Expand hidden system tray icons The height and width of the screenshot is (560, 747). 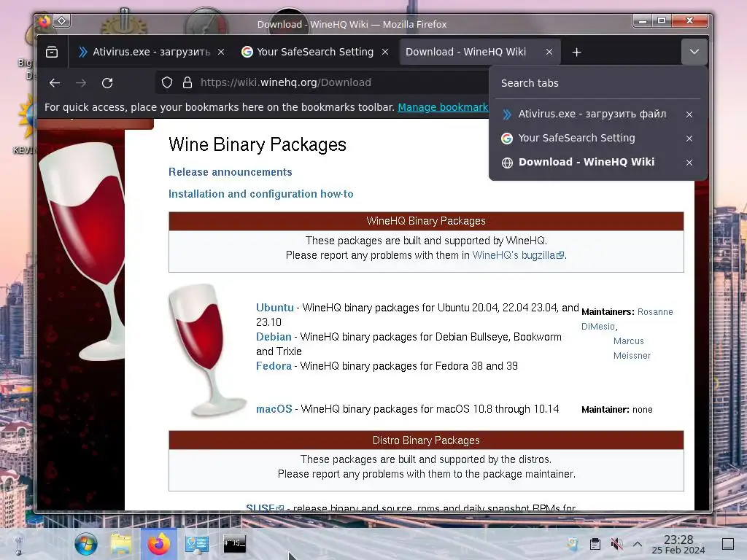(638, 544)
